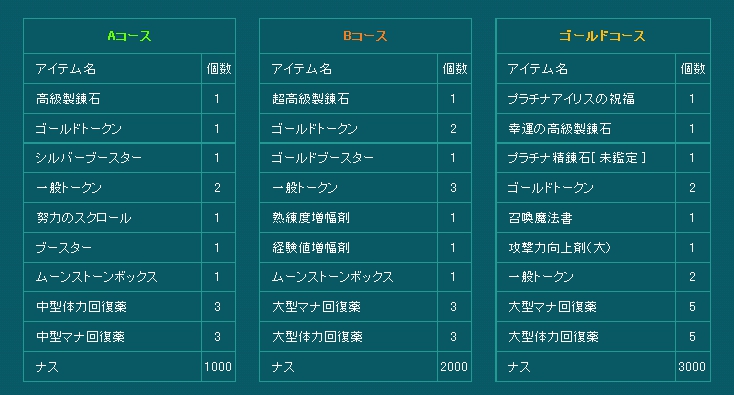Viewport: 734px width, 395px height.
Task: Click 攻撃力向上剤(大) item row
Action: [603, 248]
